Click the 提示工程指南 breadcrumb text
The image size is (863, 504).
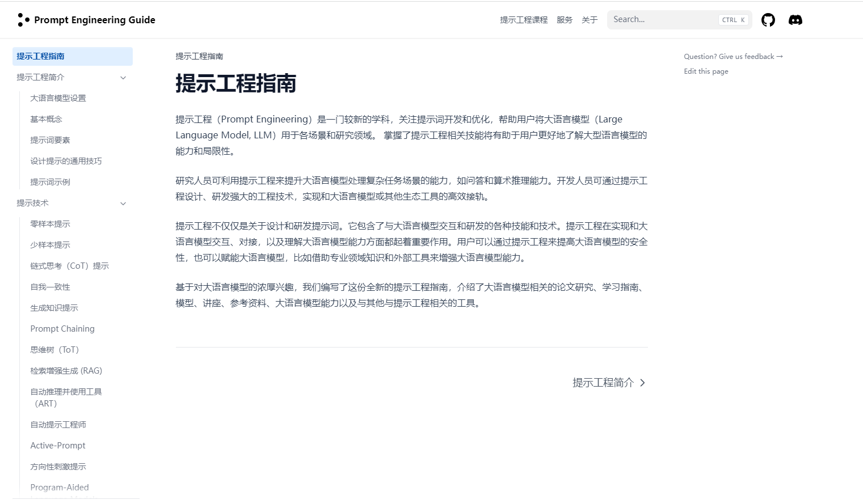pyautogui.click(x=199, y=56)
